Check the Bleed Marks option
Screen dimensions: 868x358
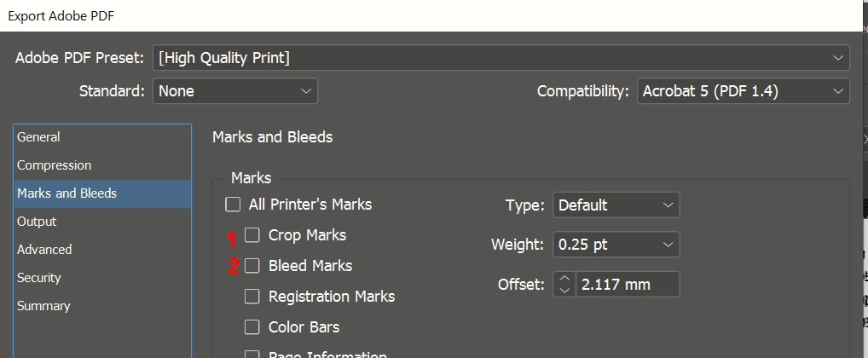point(252,266)
